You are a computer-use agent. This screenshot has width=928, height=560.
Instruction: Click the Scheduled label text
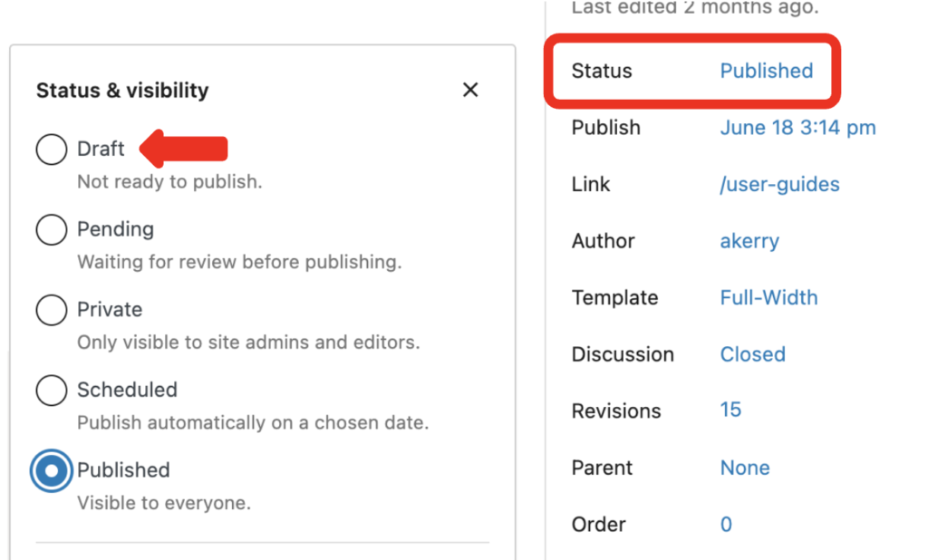[127, 391]
